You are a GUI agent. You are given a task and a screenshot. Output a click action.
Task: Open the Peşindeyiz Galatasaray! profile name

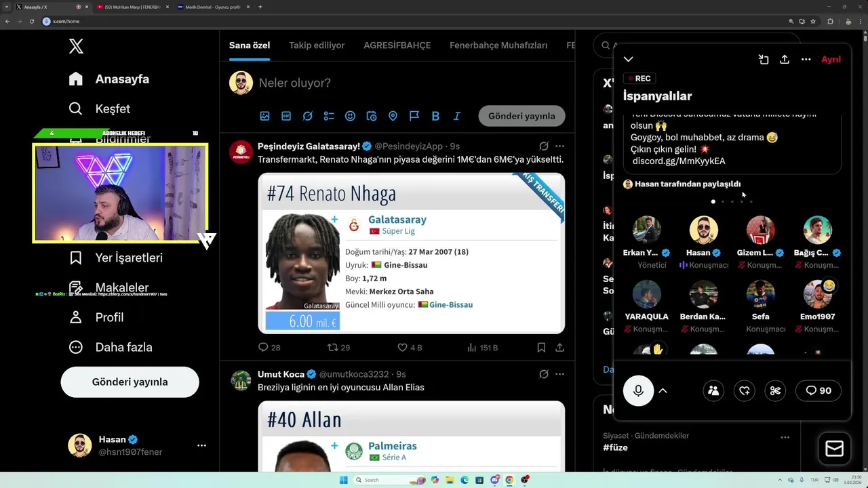tap(309, 146)
